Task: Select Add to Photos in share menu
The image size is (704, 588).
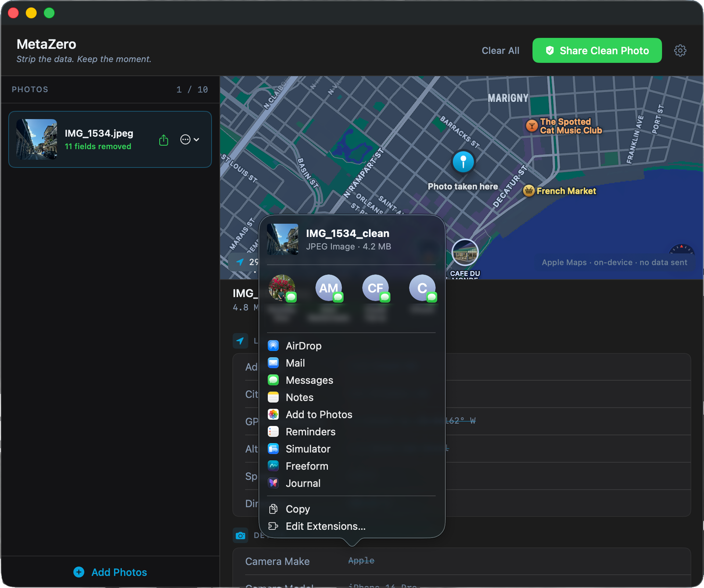Action: 351,415
